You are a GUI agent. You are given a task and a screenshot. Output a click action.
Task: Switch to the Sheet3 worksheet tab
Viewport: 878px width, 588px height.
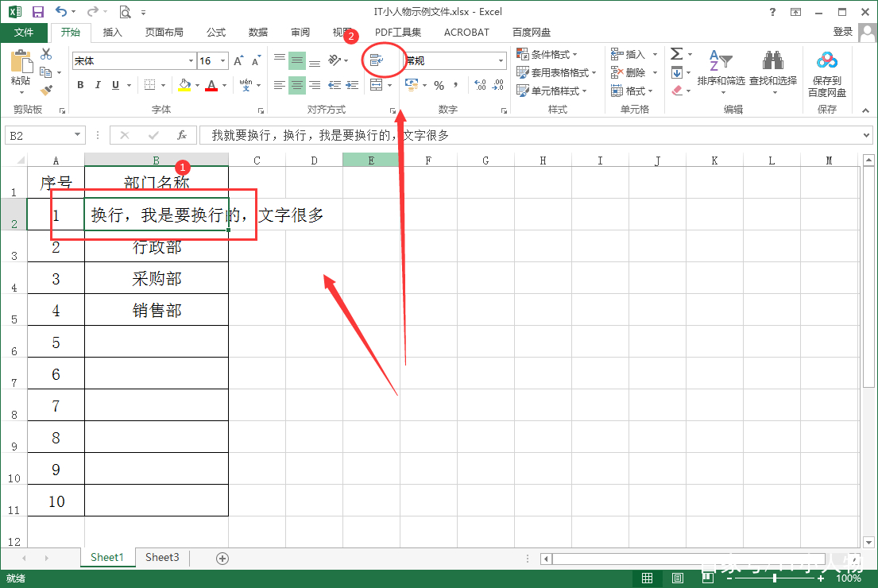click(162, 558)
